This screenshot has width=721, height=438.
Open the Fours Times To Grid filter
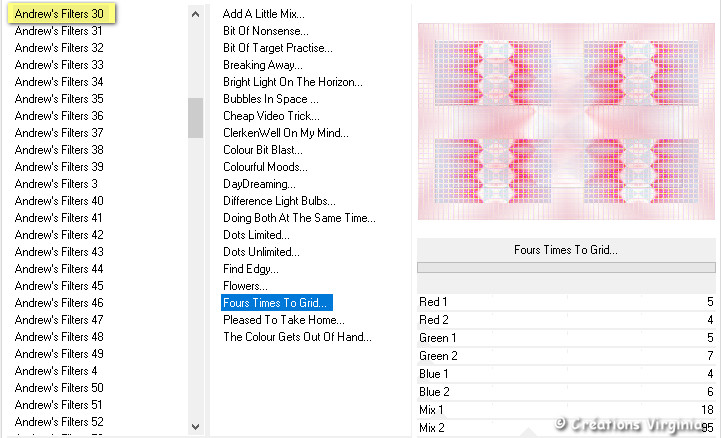(276, 303)
